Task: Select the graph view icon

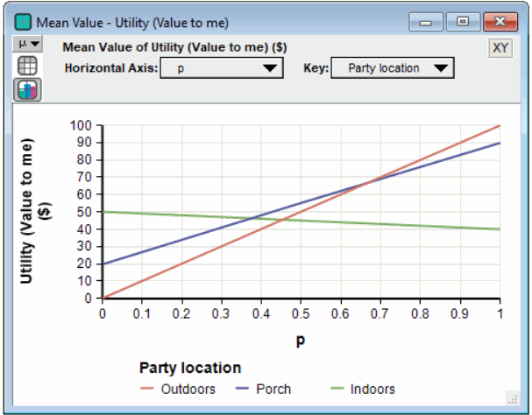Action: tap(27, 89)
